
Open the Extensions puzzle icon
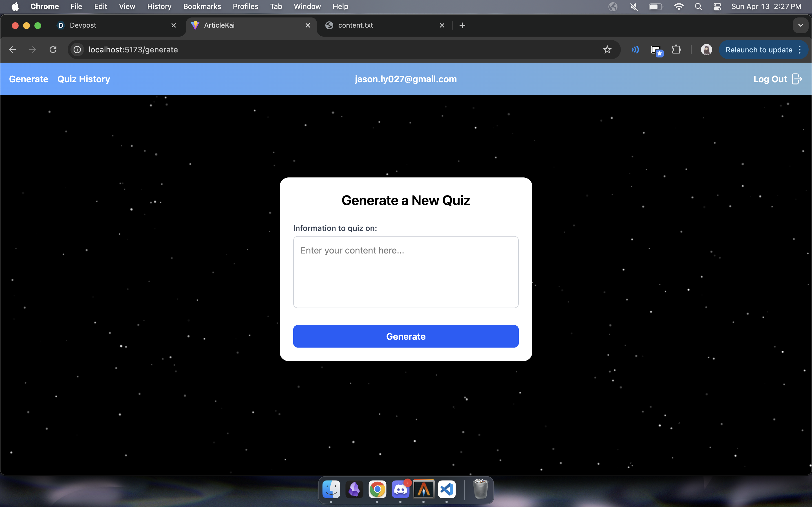click(676, 50)
